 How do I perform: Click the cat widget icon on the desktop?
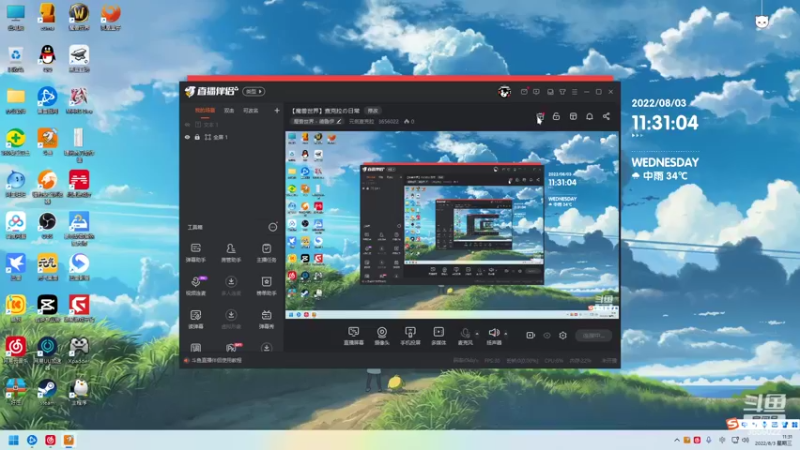(762, 22)
